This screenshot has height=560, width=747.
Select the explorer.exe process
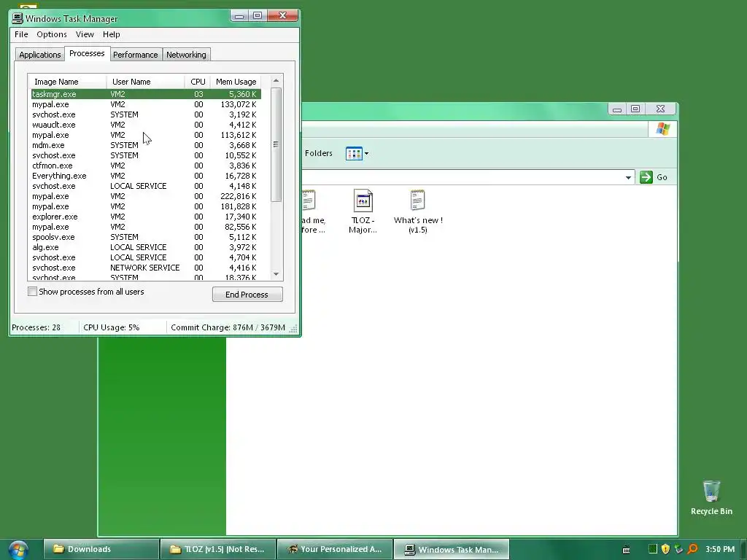coord(146,217)
